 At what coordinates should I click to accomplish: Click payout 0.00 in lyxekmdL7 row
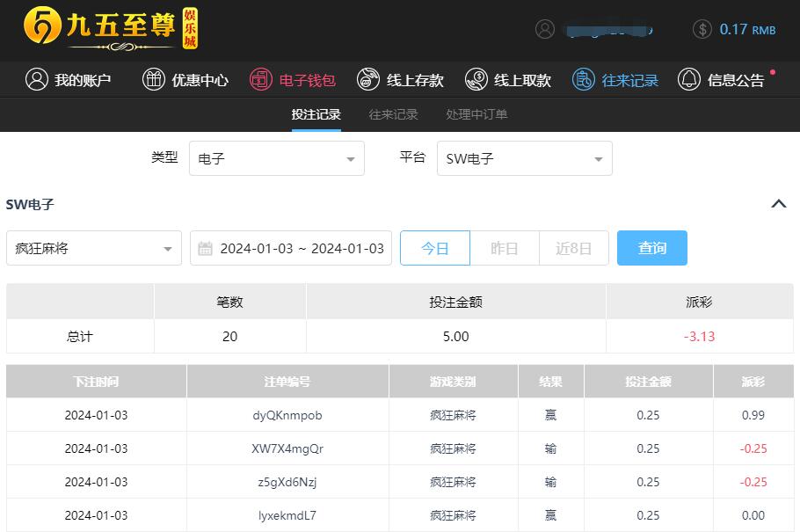pos(753,515)
